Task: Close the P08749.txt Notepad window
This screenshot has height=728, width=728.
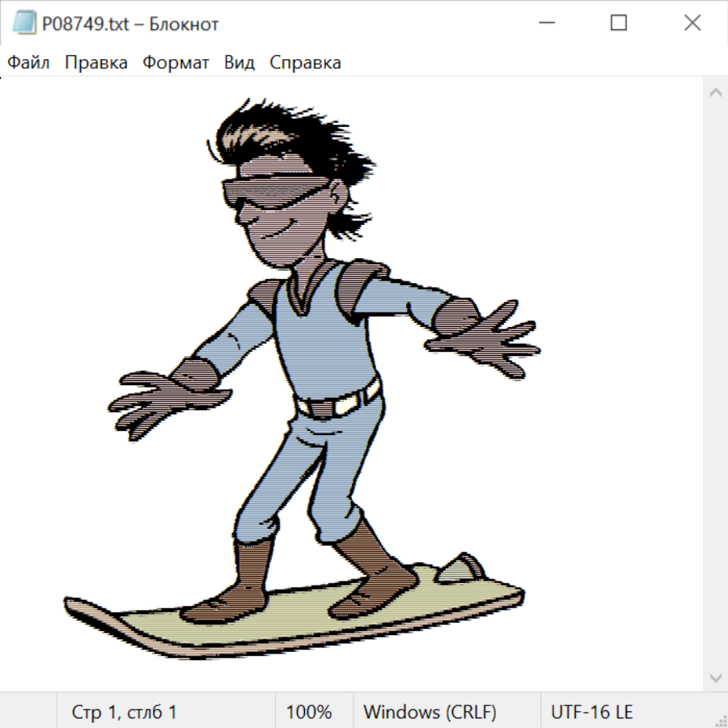Action: click(692, 23)
